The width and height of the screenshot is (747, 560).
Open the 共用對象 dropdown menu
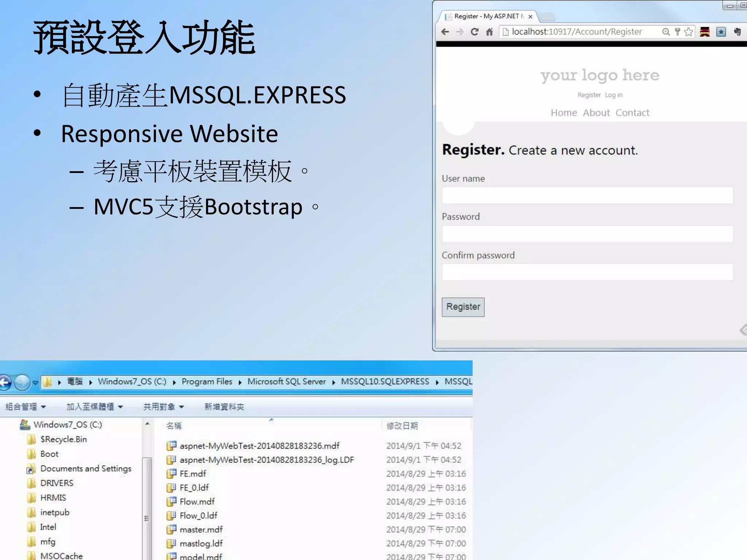(163, 407)
